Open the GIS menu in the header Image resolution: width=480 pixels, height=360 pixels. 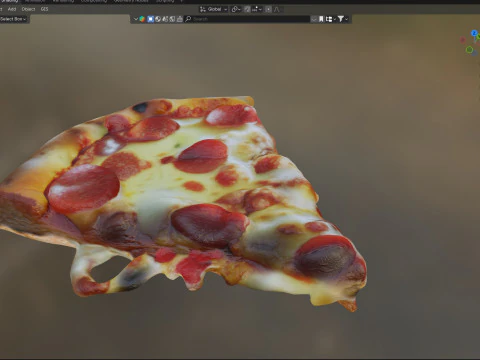coord(44,9)
